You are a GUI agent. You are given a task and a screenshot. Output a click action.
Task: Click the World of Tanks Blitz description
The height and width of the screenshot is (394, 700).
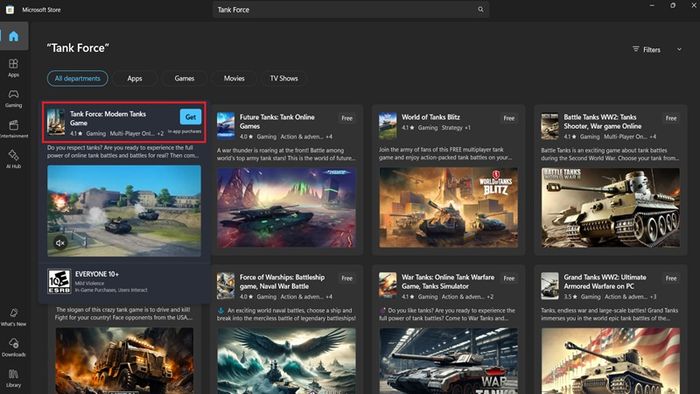click(x=445, y=153)
